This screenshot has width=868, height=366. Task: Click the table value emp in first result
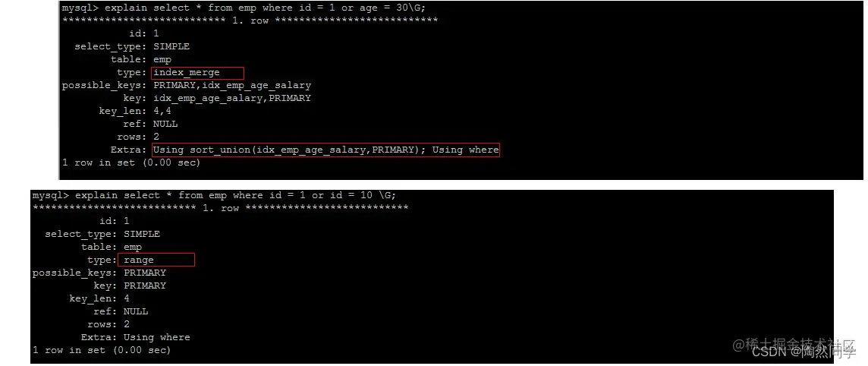[x=162, y=60]
